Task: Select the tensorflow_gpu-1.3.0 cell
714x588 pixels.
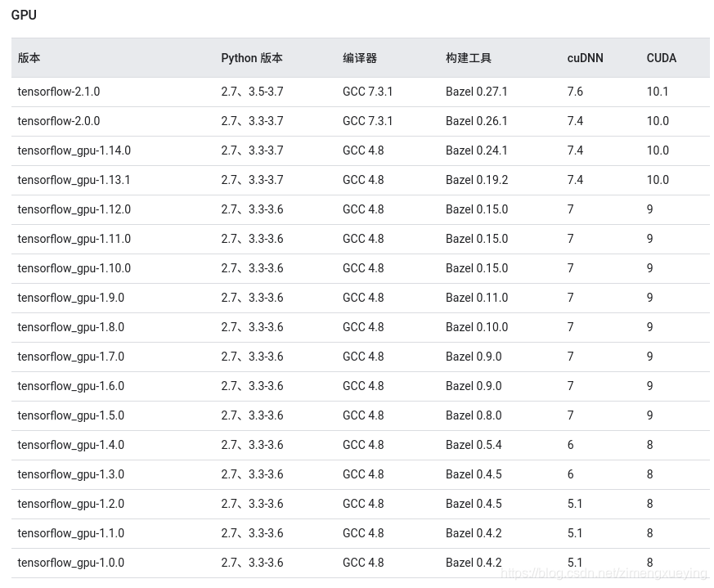Action: pos(71,474)
